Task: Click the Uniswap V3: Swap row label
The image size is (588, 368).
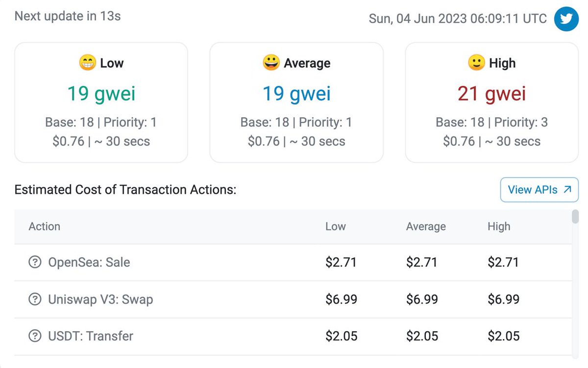Action: [100, 299]
